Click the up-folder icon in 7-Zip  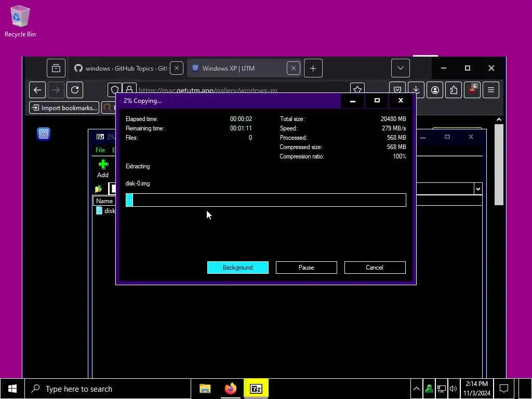tap(98, 189)
